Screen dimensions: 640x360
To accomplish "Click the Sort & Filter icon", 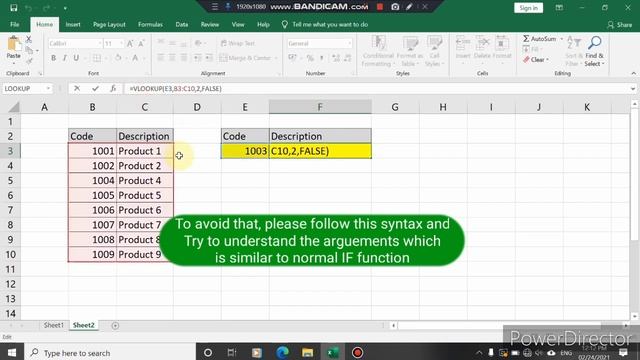I will (x=574, y=43).
